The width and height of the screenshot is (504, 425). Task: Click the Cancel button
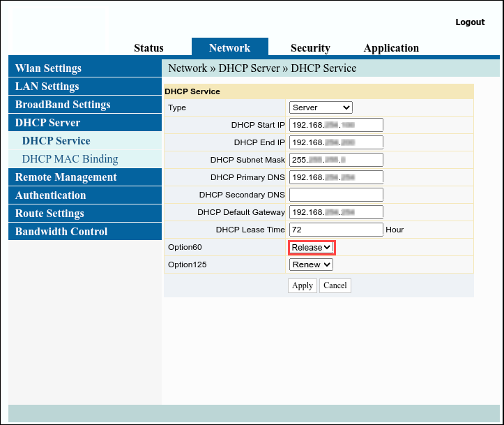point(335,285)
